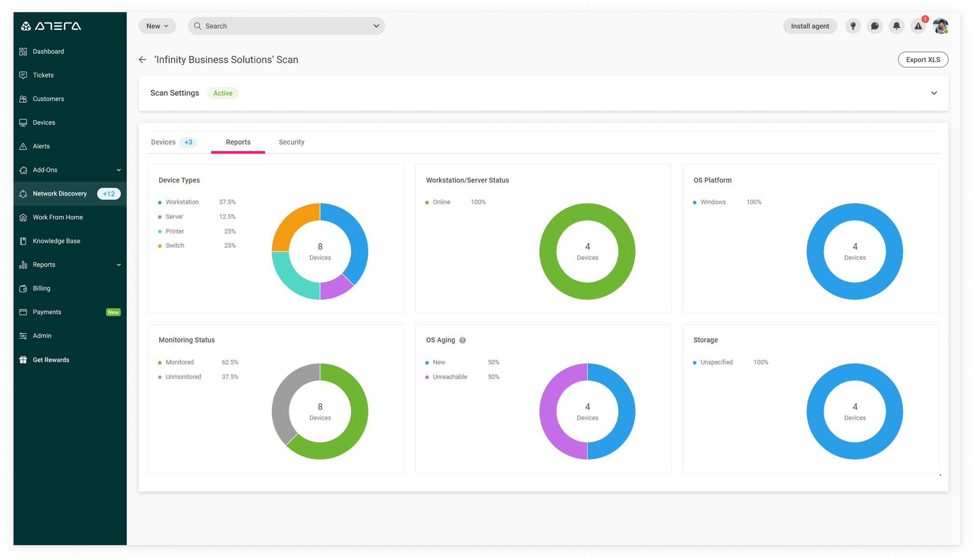Click the Dashboard grid icon
Viewport: 974px width, 560px height.
(23, 51)
